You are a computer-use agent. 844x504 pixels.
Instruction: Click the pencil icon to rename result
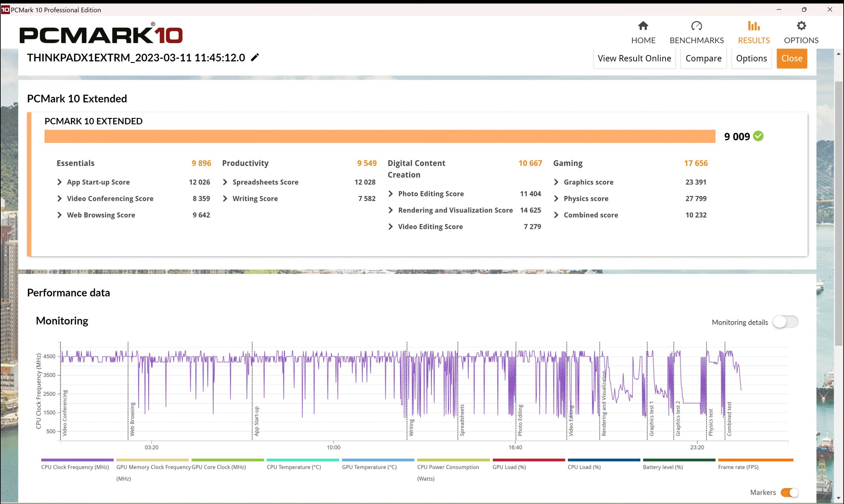click(x=255, y=57)
